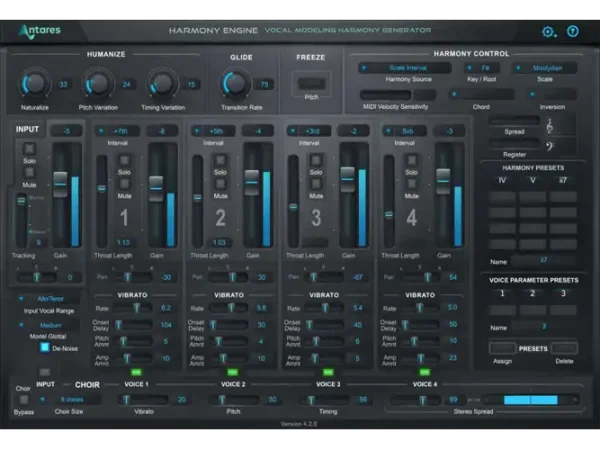The image size is (600, 450).
Task: Select Voice Parameter Preset 2
Action: pyautogui.click(x=532, y=293)
